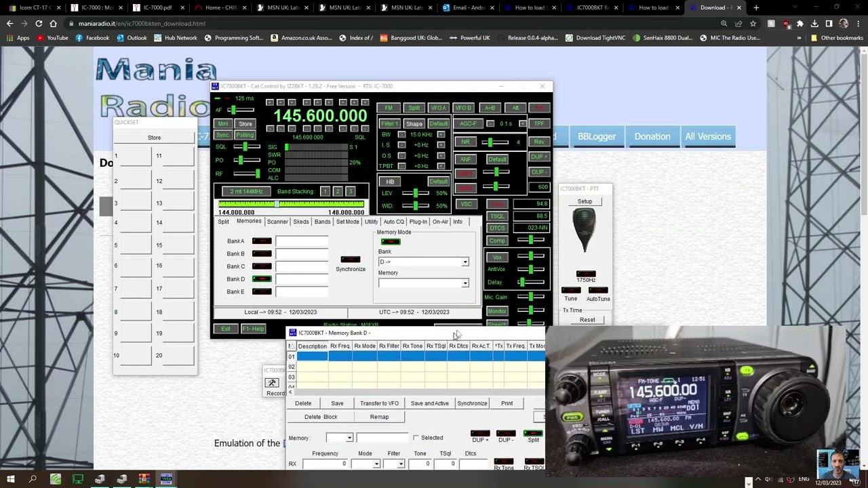Open the Memory: combo box in Bank D window
Viewport: 868px width, 488px height.
349,438
